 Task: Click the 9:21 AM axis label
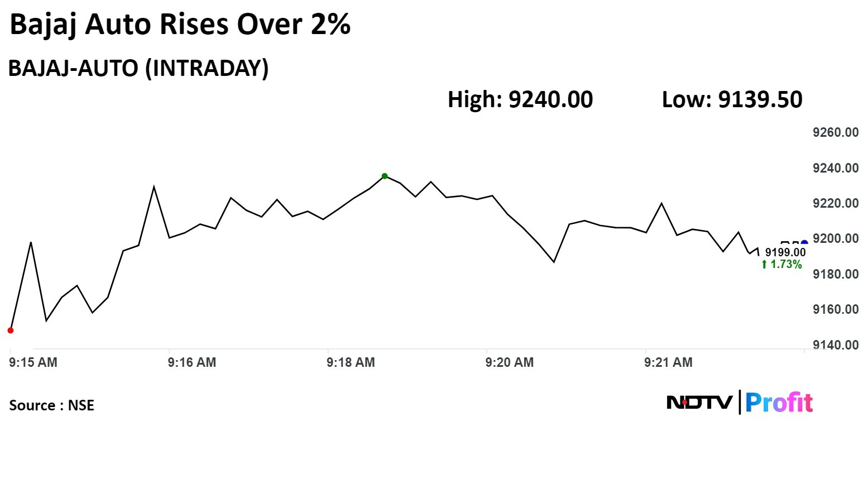[668, 362]
